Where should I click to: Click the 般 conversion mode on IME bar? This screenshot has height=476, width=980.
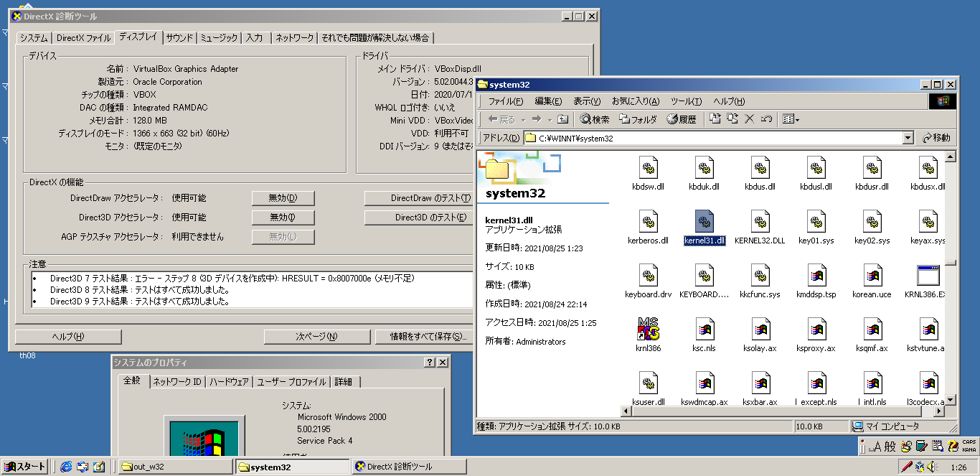click(890, 447)
